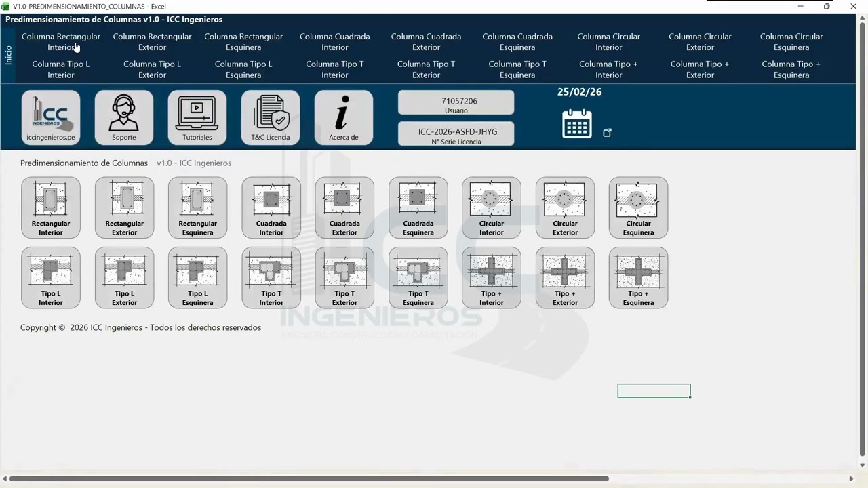
Task: Click Columna Tipo + Esquinera menu item
Action: click(791, 69)
